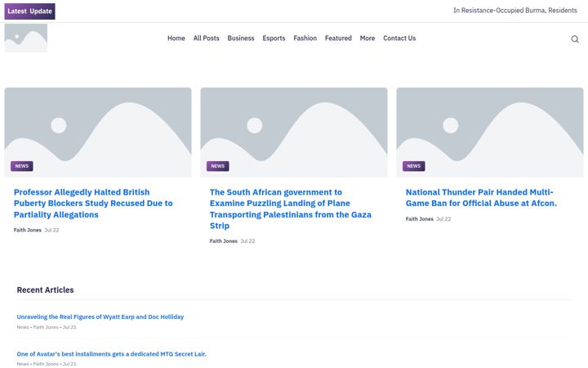This screenshot has height=368, width=588.
Task: Open the search icon in header
Action: pos(575,39)
